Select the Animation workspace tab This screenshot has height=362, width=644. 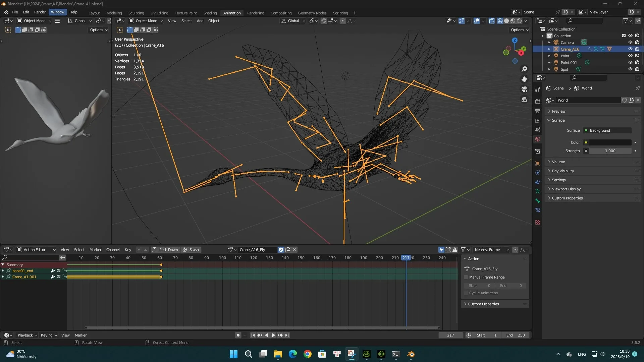231,12
